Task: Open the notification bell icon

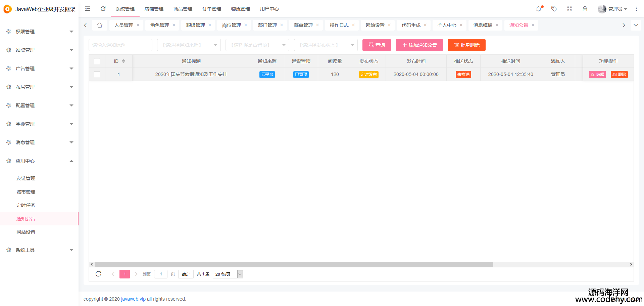Action: click(x=539, y=9)
